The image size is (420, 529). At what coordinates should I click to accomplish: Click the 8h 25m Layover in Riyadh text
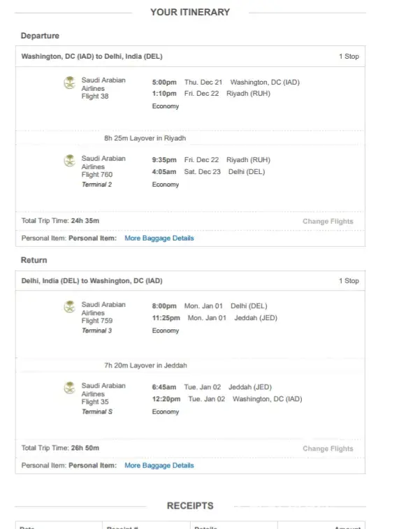[x=145, y=138]
